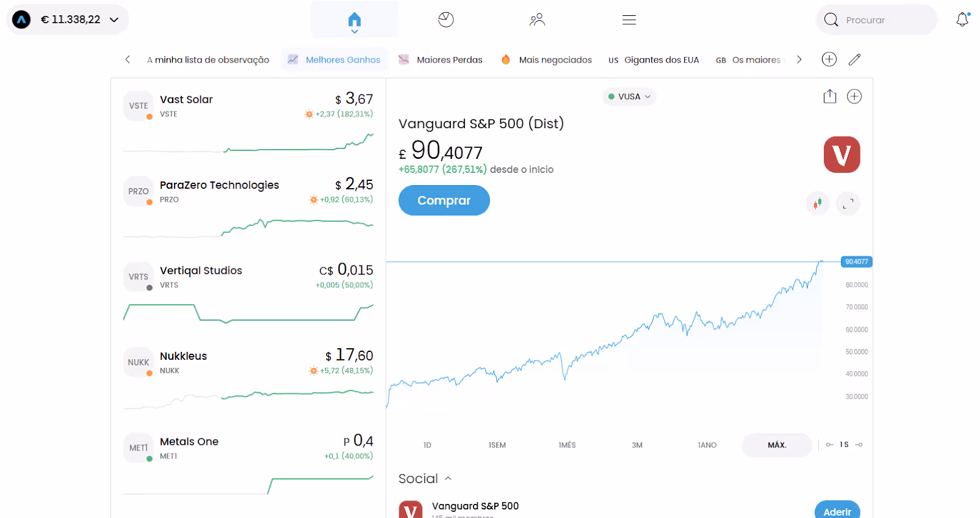Switch to candlestick chart type
This screenshot has height=518, width=980.
[x=818, y=203]
